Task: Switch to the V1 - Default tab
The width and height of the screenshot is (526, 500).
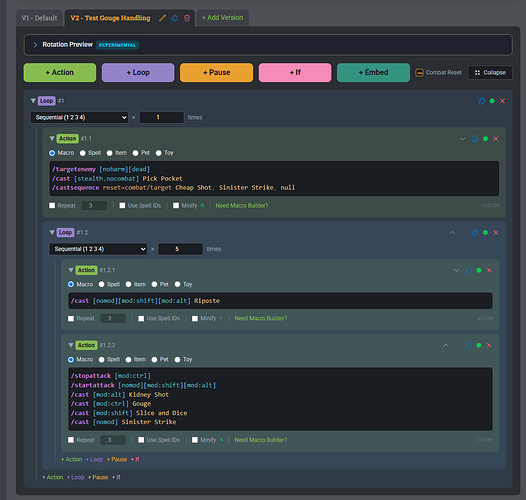Action: pyautogui.click(x=39, y=18)
